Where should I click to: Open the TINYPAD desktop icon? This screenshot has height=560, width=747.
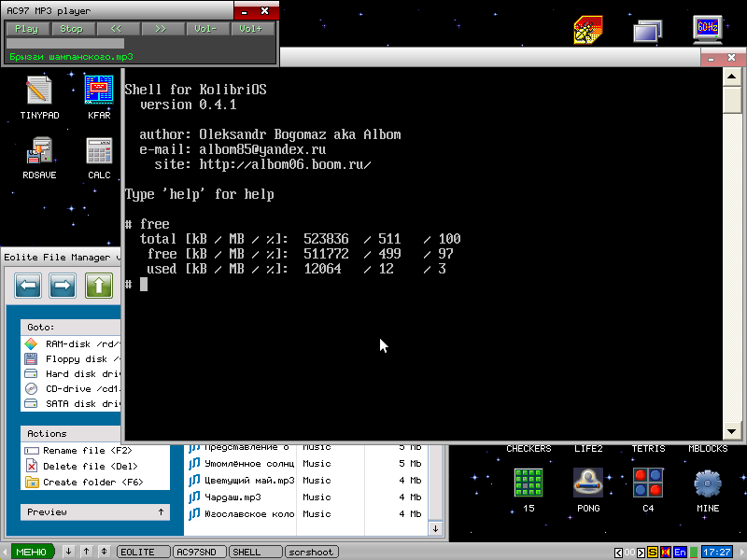39,91
